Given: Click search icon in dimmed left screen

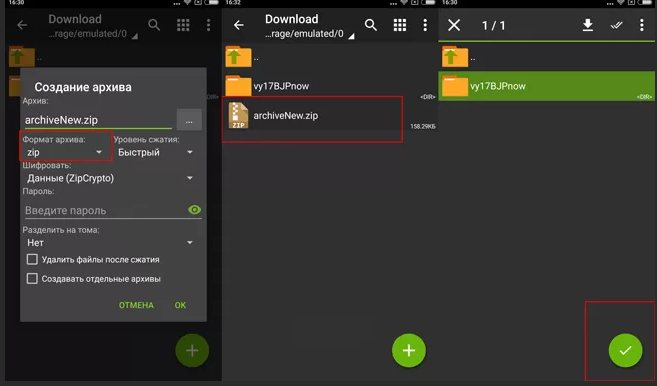Looking at the screenshot, I should click(x=154, y=25).
